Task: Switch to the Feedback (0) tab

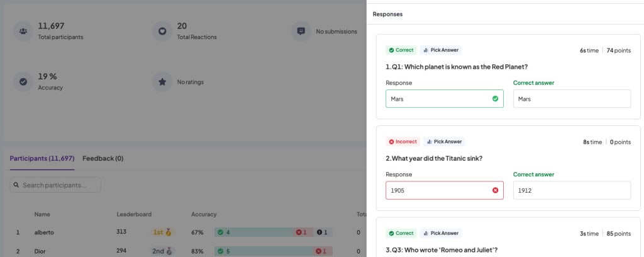Action: (103, 158)
